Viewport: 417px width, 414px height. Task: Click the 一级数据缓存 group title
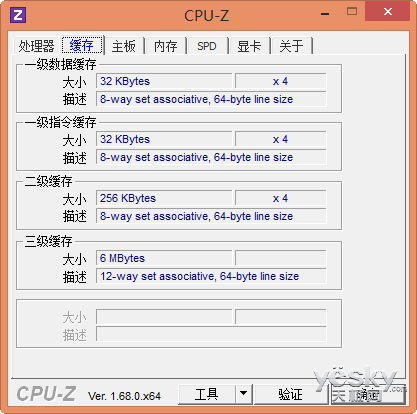click(61, 64)
